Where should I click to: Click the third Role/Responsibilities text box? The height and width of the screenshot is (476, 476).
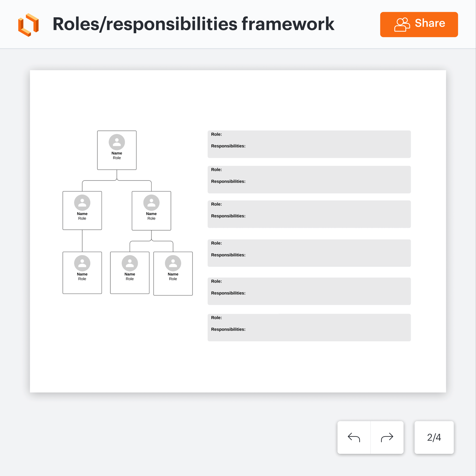(309, 214)
